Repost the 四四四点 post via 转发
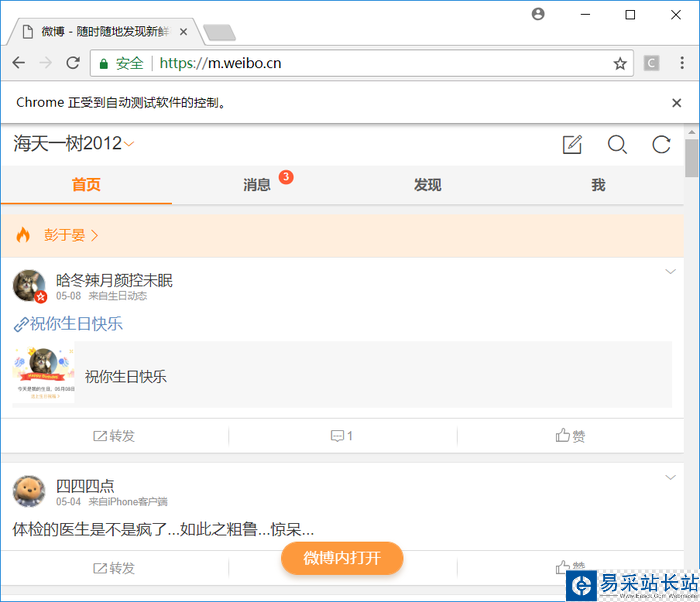 pyautogui.click(x=114, y=568)
